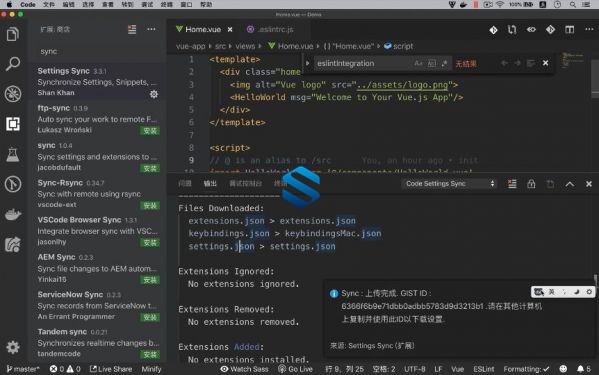Close the find widget
Viewport: 599px width, 375px height.
(546, 63)
